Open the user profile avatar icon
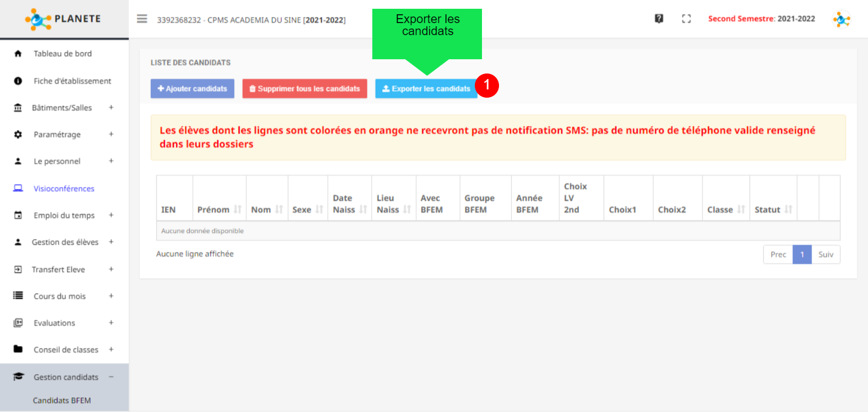Viewport: 868px width, 412px height. coord(841,20)
